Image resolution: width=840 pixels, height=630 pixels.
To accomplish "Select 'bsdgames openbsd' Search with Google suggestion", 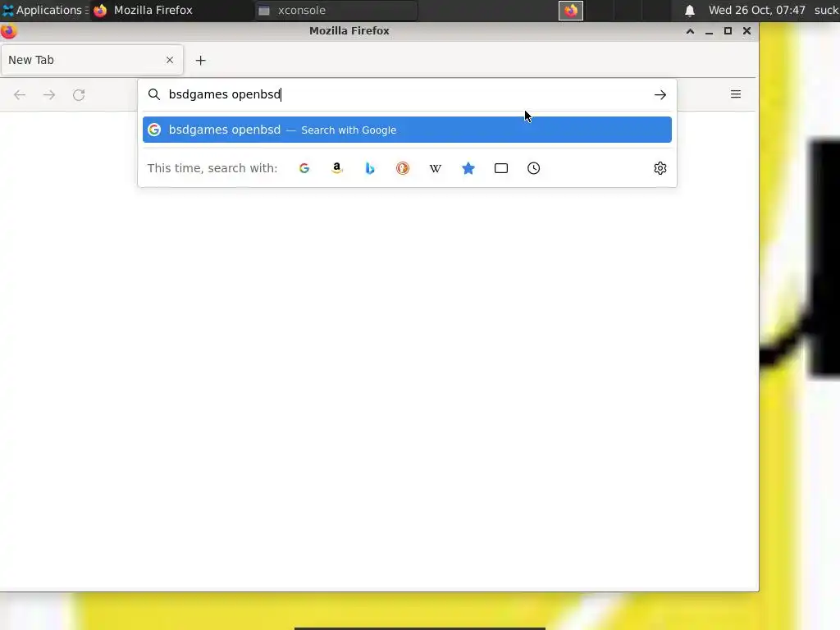I will (407, 130).
